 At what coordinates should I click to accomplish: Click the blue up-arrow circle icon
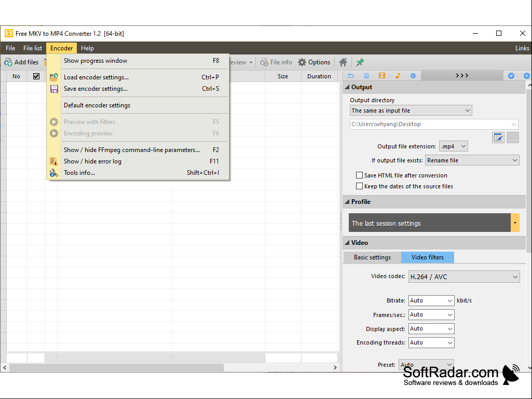[527, 76]
